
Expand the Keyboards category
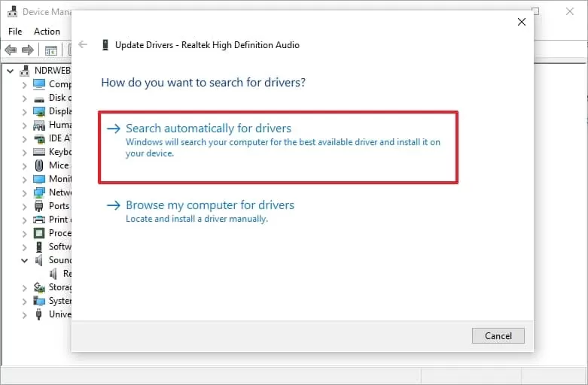[25, 152]
